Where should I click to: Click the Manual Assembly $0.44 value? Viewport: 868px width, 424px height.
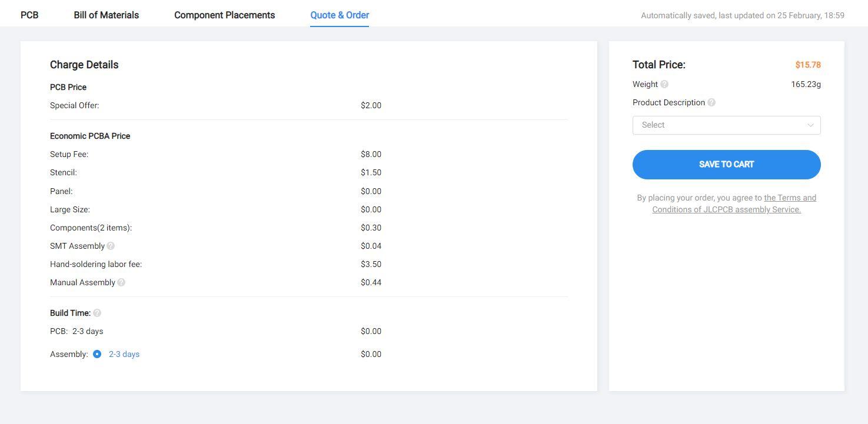point(371,282)
